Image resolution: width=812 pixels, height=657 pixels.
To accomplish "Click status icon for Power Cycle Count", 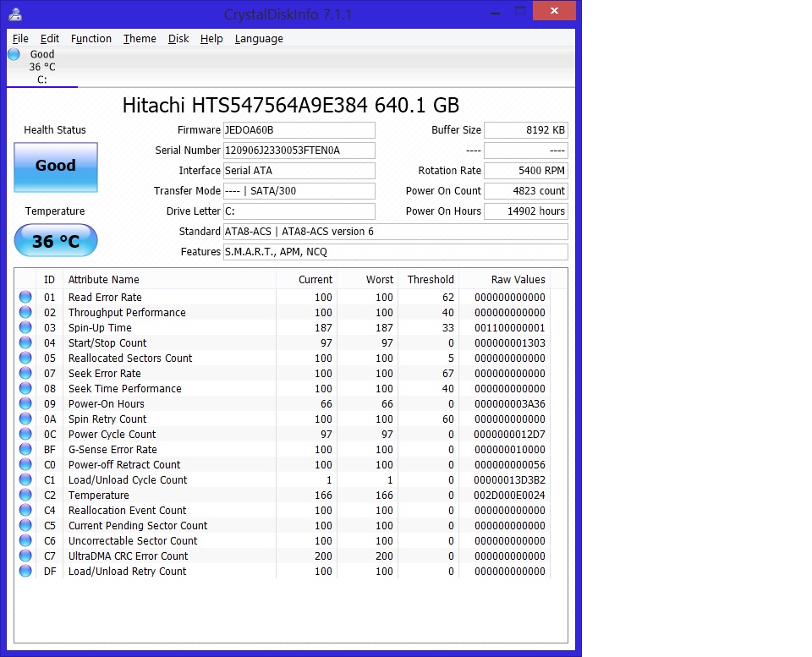I will point(25,434).
